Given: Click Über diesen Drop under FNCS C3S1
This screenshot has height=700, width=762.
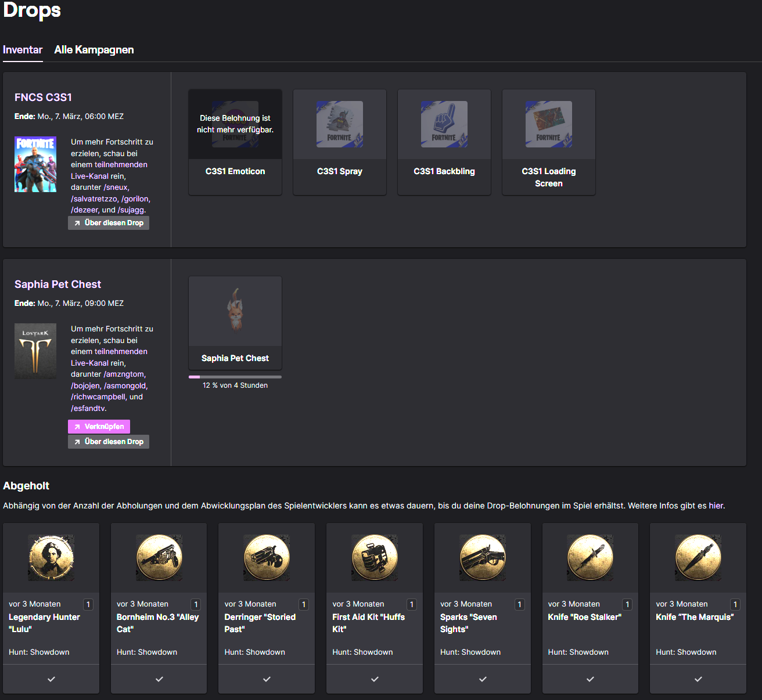Looking at the screenshot, I should coord(109,223).
